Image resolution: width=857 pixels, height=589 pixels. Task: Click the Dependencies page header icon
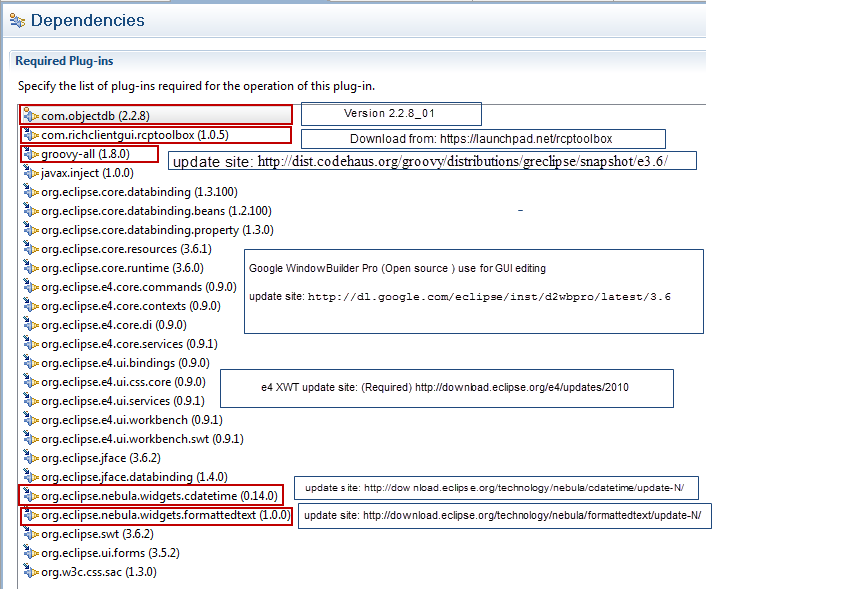(17, 21)
